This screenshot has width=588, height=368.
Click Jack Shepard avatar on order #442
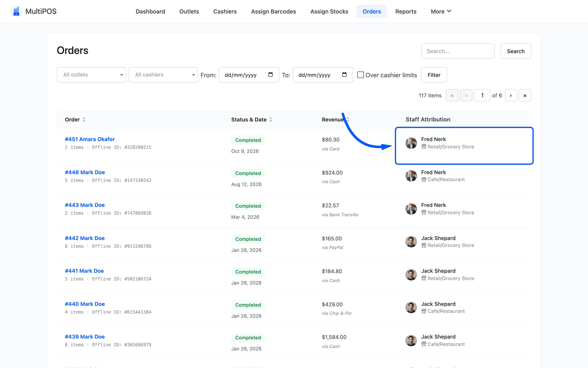pos(411,242)
